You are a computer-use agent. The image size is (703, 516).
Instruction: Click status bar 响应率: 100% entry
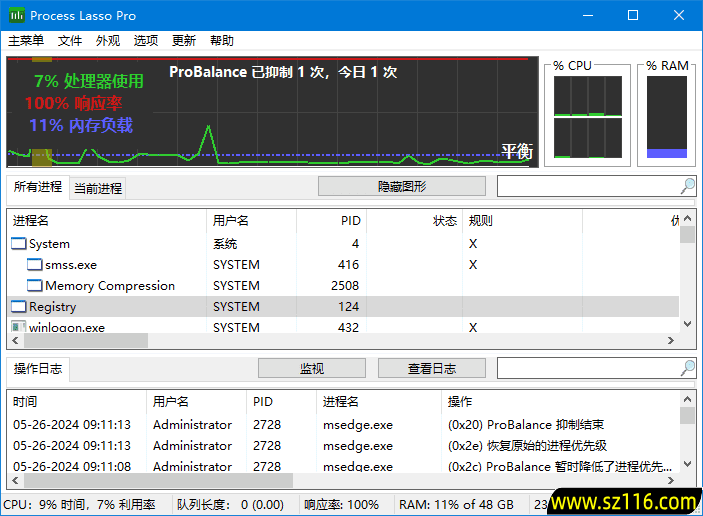[x=342, y=505]
